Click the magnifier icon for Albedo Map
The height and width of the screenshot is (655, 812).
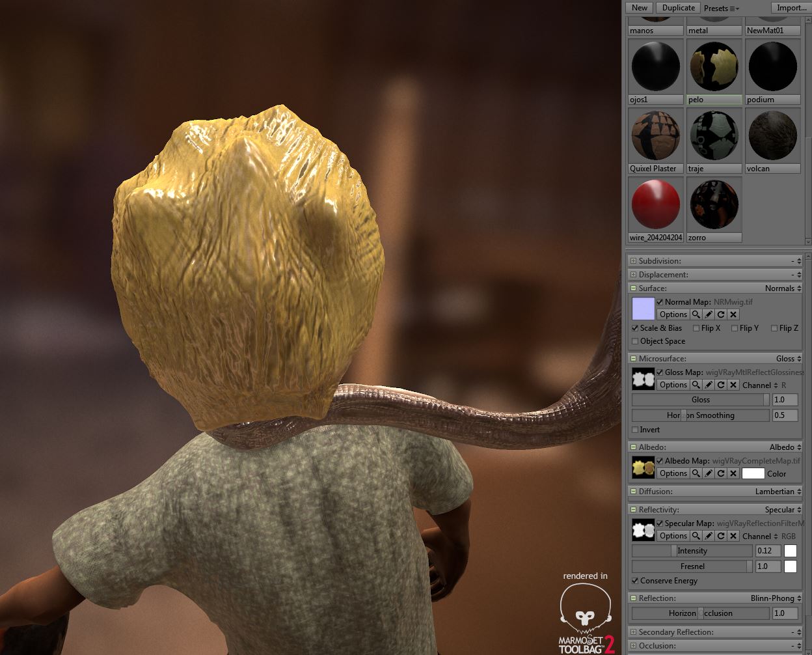696,473
